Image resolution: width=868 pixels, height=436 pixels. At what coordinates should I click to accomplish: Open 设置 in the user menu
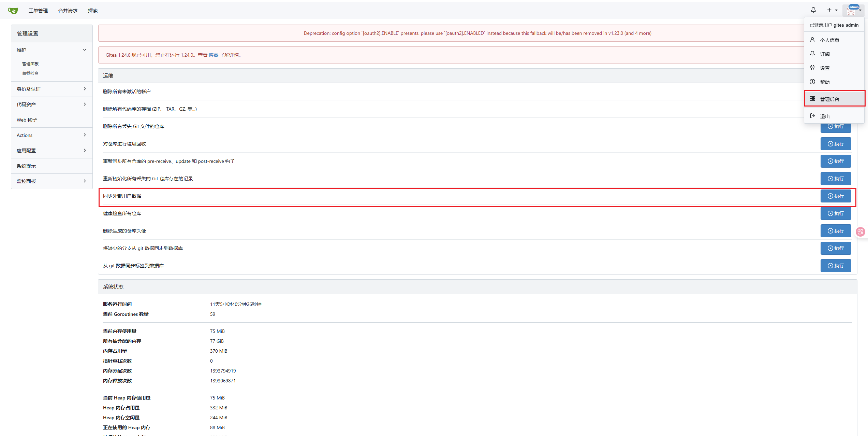click(825, 68)
